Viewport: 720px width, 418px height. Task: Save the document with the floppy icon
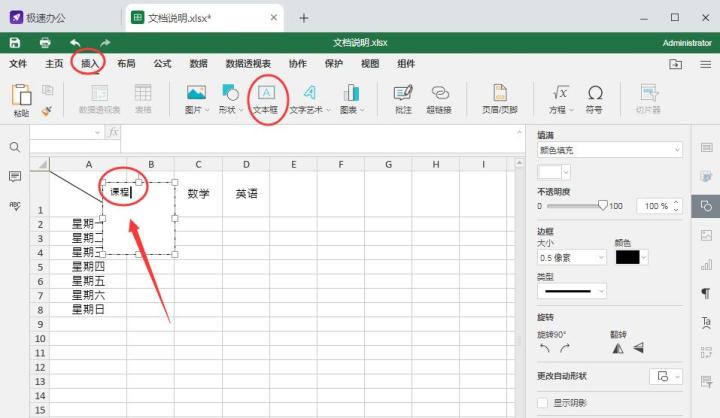click(x=15, y=43)
